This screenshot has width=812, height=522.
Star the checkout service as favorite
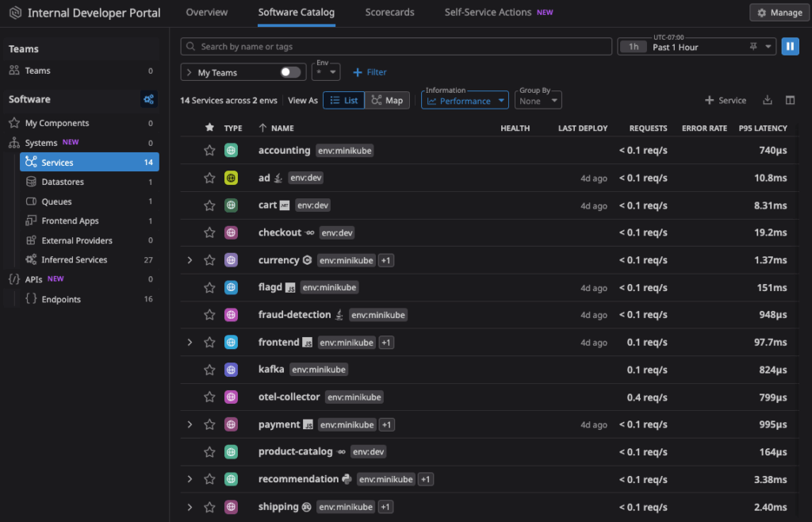click(x=209, y=232)
